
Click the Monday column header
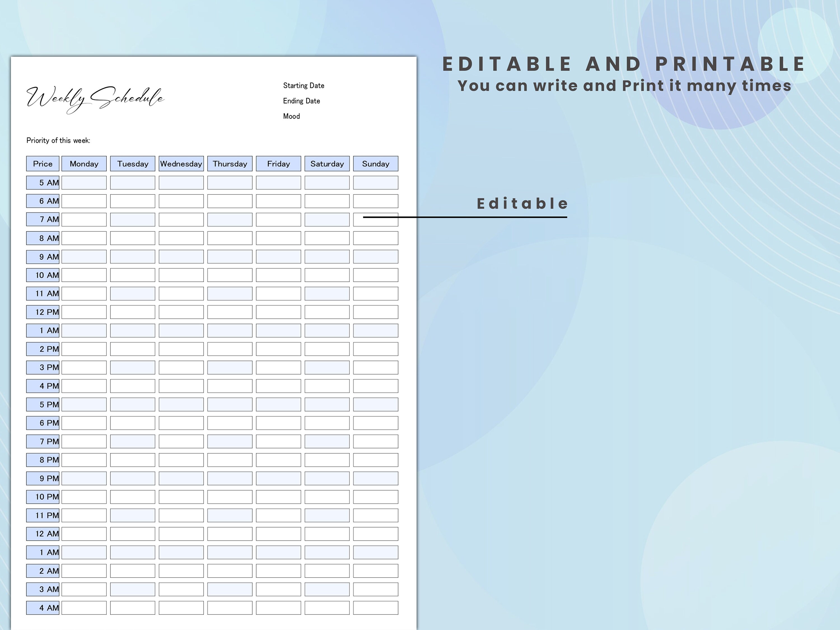(x=84, y=164)
